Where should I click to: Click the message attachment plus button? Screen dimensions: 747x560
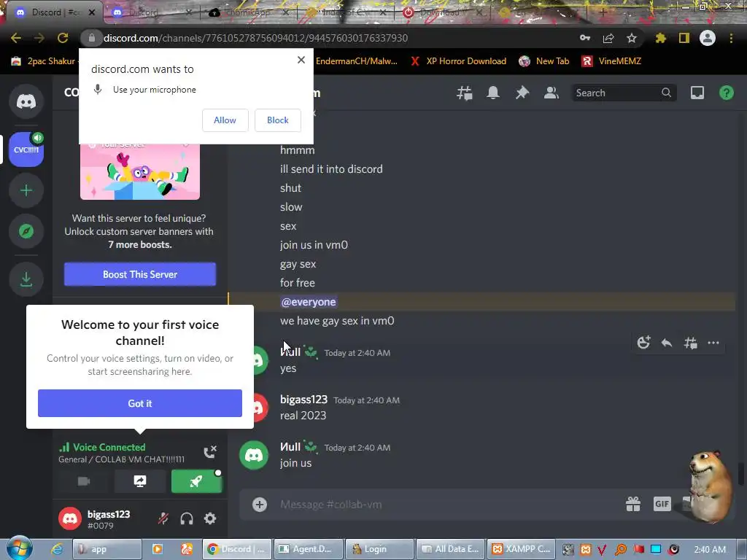point(260,505)
